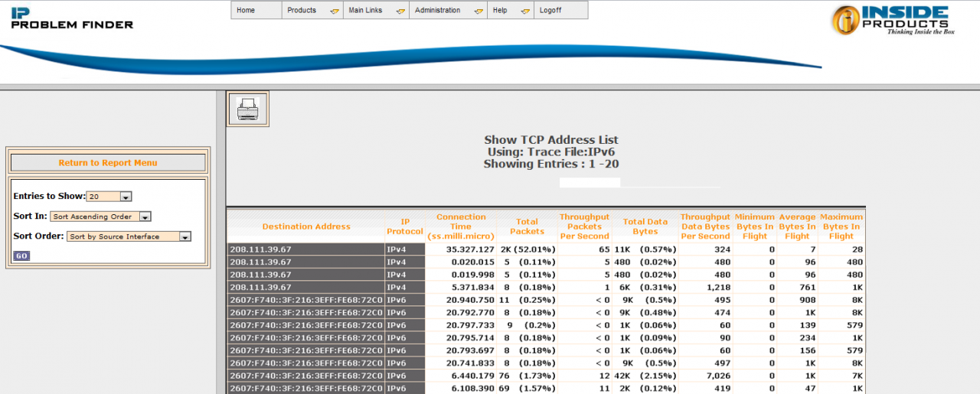Viewport: 980px width, 394px height.
Task: Open the Home menu item
Action: 246,11
